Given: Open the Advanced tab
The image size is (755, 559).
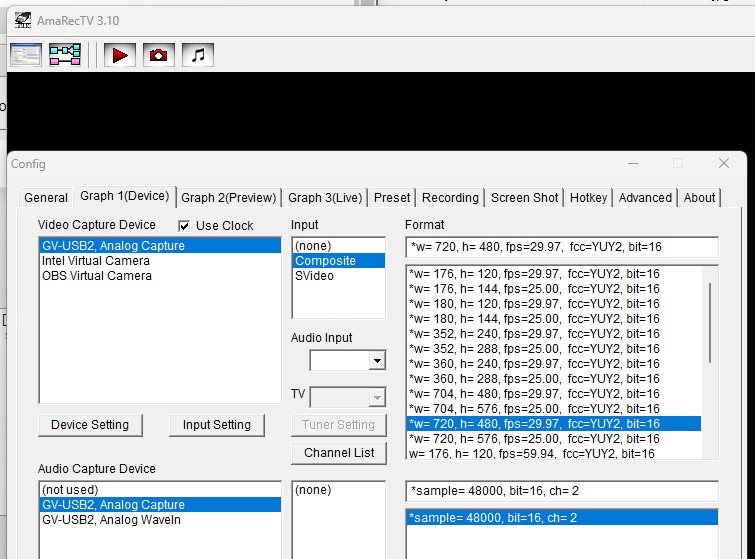Looking at the screenshot, I should tap(645, 198).
